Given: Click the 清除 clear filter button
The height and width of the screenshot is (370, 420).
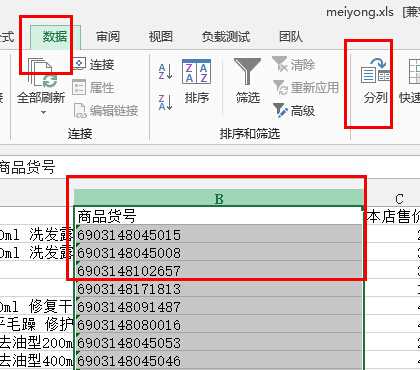Looking at the screenshot, I should [x=294, y=64].
